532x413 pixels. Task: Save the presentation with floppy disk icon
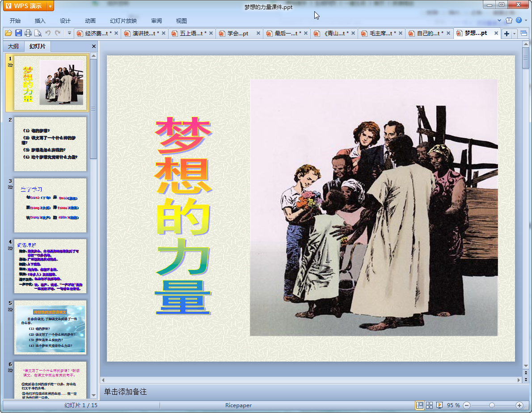(18, 33)
